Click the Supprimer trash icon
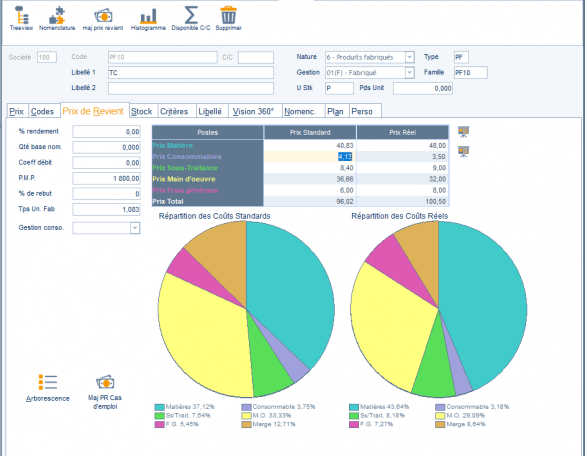Viewport: 585px width, 456px height. pos(228,18)
